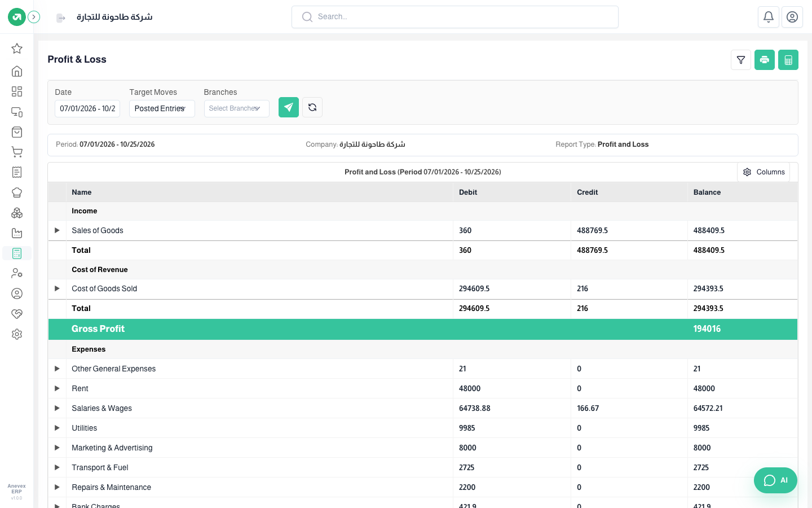
Task: Go to Home via the sidebar house icon
Action: pyautogui.click(x=17, y=71)
